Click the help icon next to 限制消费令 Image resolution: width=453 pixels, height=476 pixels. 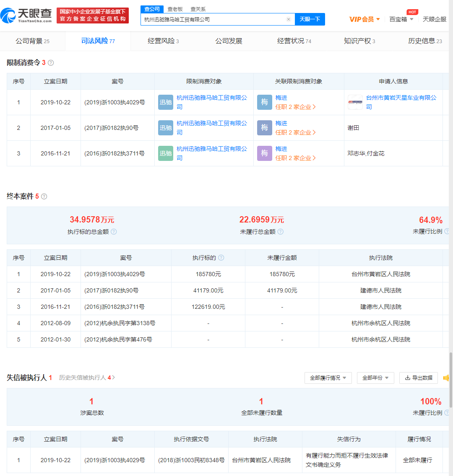click(51, 63)
